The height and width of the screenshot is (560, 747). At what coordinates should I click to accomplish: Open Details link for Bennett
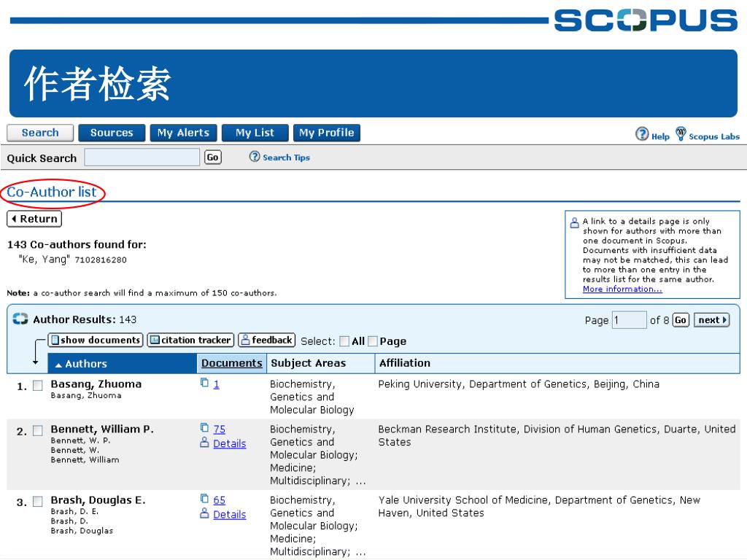[230, 443]
